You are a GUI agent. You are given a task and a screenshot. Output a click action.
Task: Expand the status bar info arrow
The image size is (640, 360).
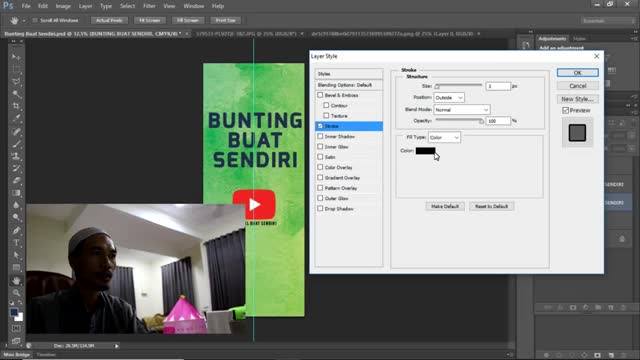click(117, 346)
